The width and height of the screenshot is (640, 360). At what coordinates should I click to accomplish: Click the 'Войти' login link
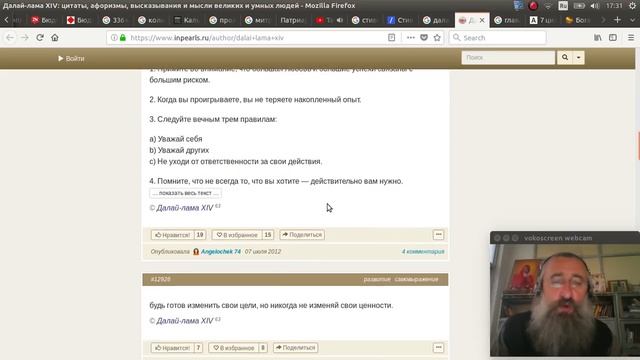click(x=71, y=58)
